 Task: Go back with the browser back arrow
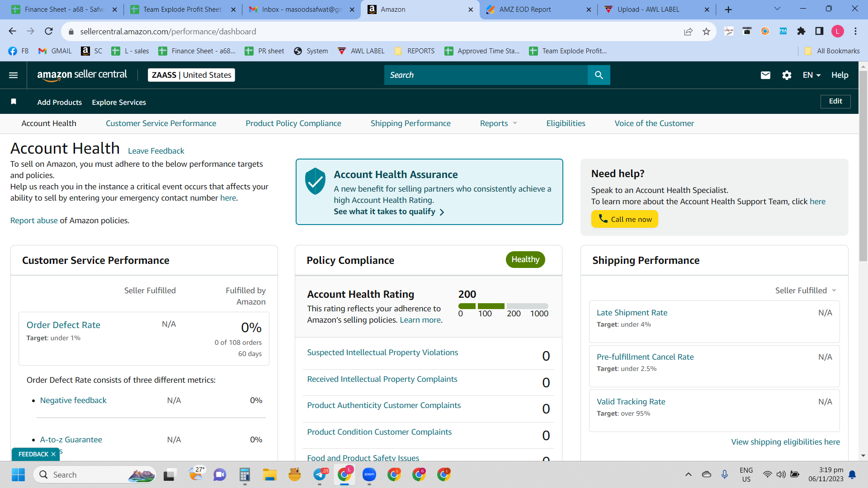tap(12, 31)
